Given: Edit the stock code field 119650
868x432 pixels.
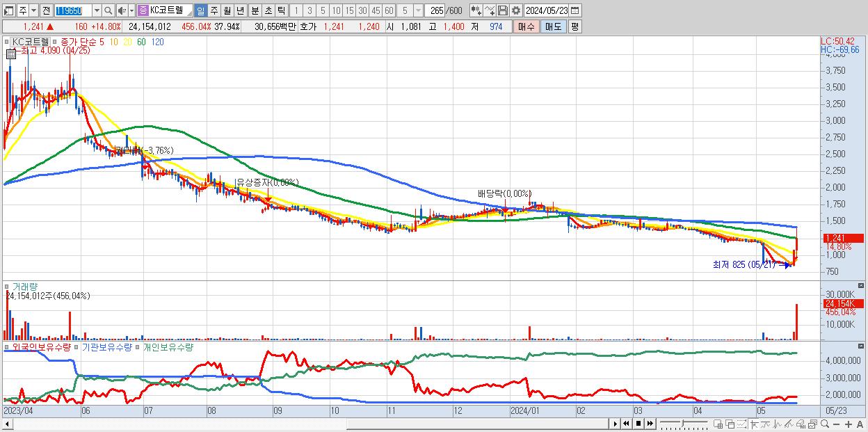Looking at the screenshot, I should coord(73,10).
